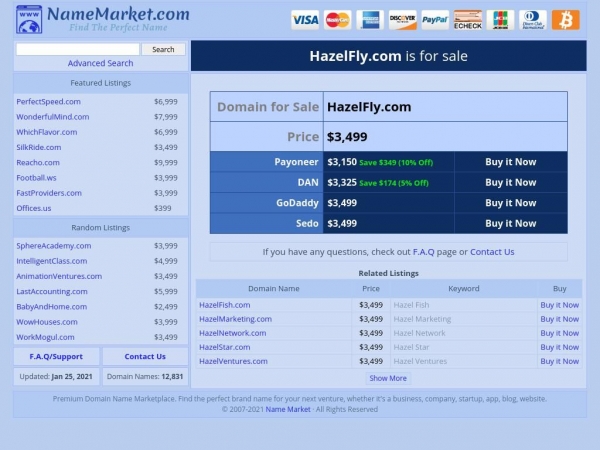Open random listing BabyAndHome.com
Screen dimensions: 600x450
pos(52,307)
